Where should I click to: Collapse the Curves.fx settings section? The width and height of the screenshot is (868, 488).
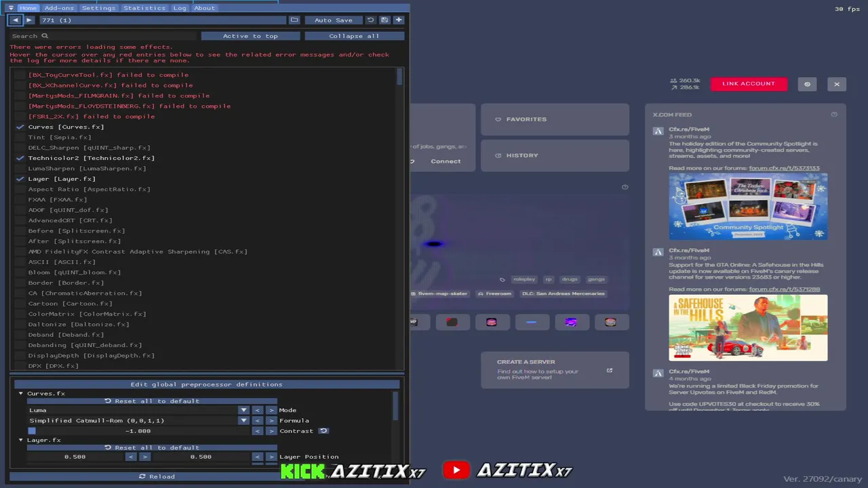(20, 394)
